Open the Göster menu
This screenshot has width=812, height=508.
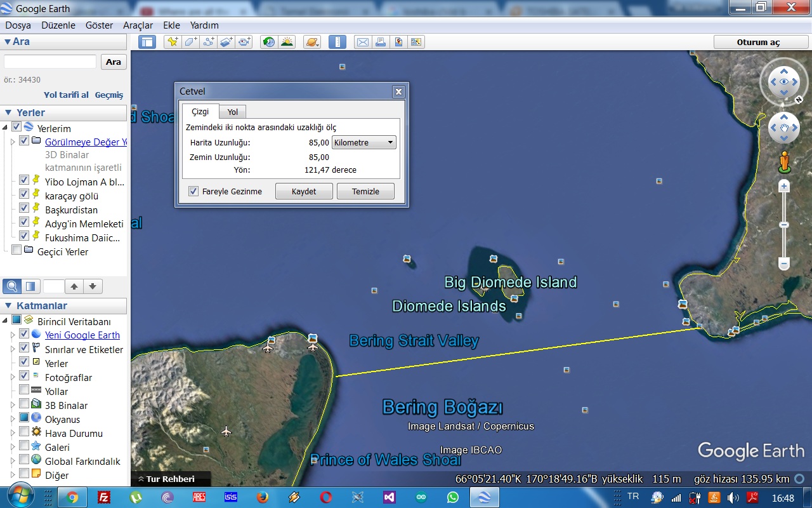(x=99, y=25)
